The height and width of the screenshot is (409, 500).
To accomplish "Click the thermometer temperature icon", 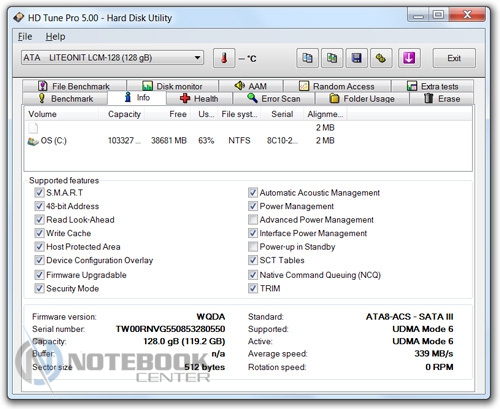I will 224,58.
